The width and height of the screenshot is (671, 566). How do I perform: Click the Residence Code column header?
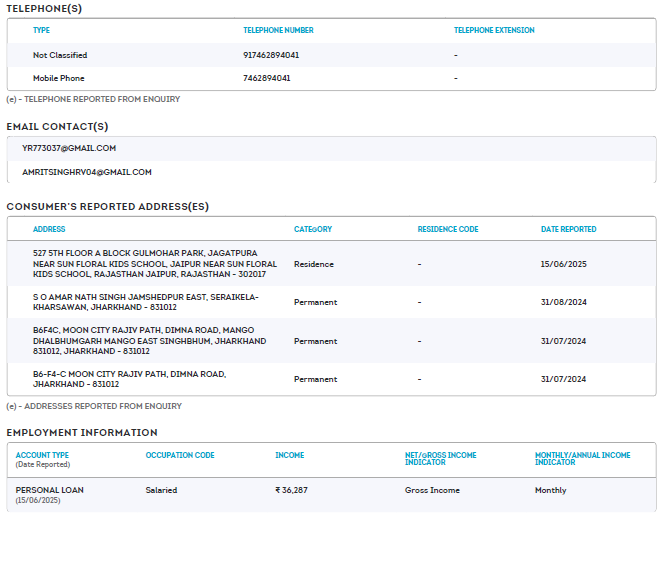click(x=448, y=229)
